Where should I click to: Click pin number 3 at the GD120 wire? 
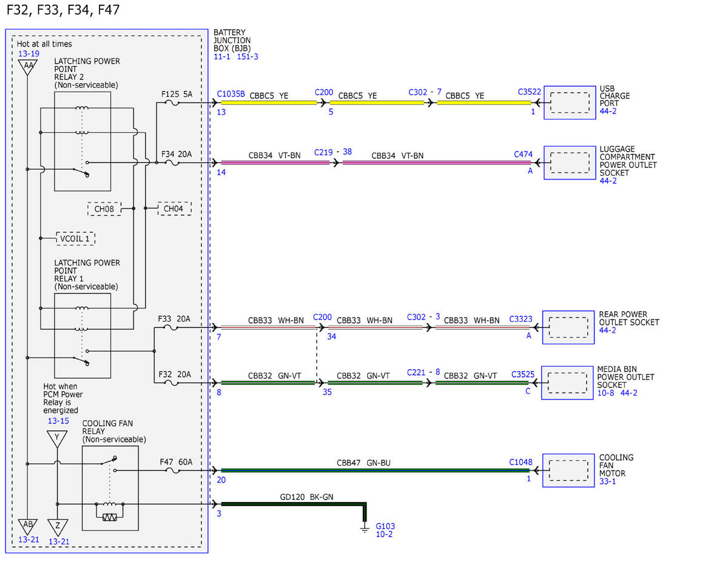point(219,514)
